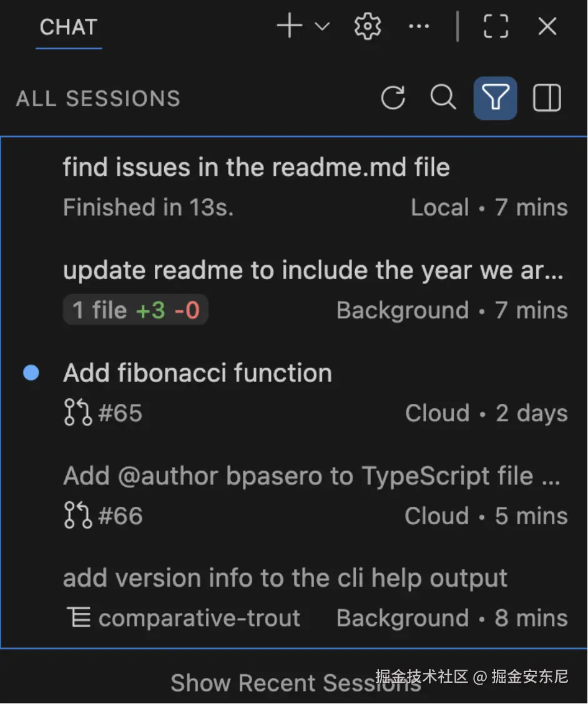Screen dimensions: 588x704
Task: Select the CHAT tab
Action: [69, 27]
